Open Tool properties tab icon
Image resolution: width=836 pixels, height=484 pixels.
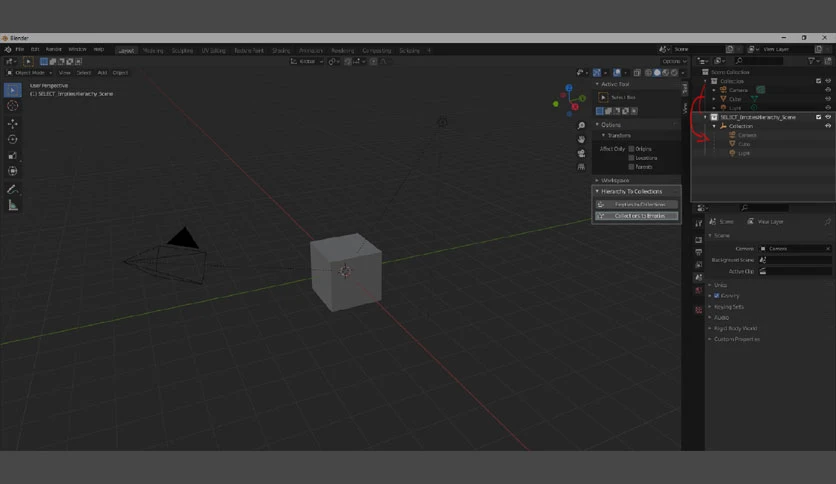pyautogui.click(x=698, y=223)
